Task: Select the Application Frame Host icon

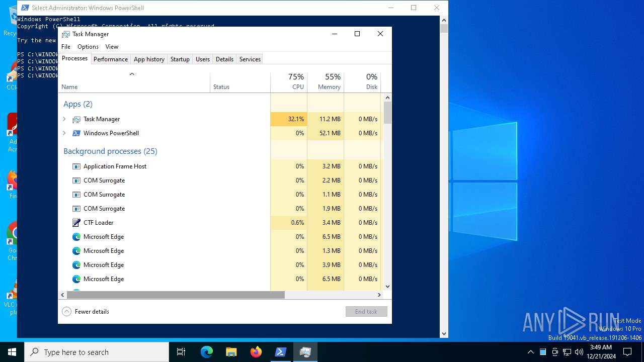Action: [76, 166]
